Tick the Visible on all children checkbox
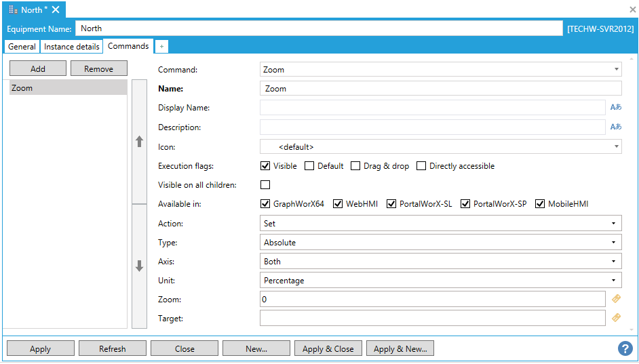Image resolution: width=639 pixels, height=364 pixels. click(266, 185)
